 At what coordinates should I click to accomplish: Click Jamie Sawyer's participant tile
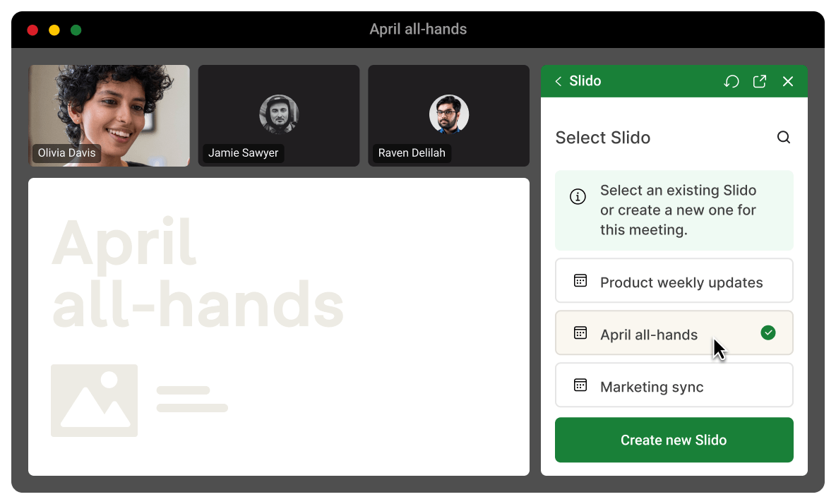coord(279,116)
